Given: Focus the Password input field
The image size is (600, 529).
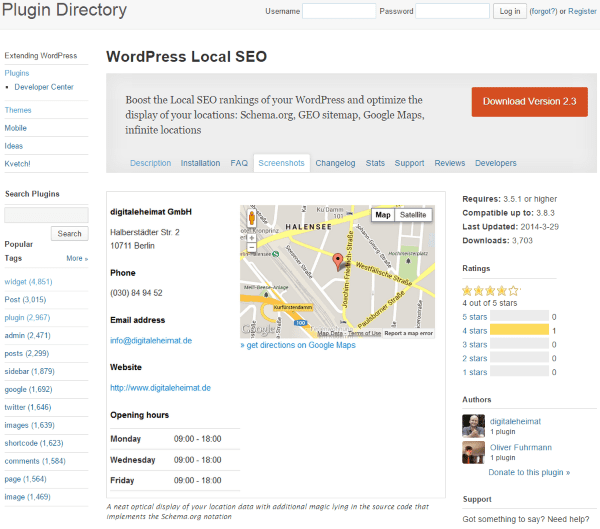Looking at the screenshot, I should pyautogui.click(x=452, y=11).
